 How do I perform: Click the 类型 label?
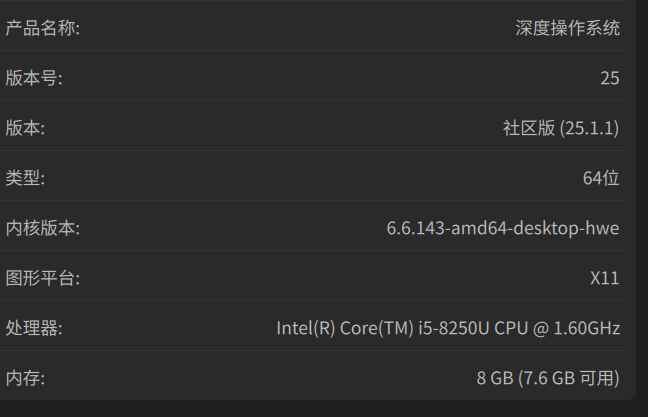25,178
